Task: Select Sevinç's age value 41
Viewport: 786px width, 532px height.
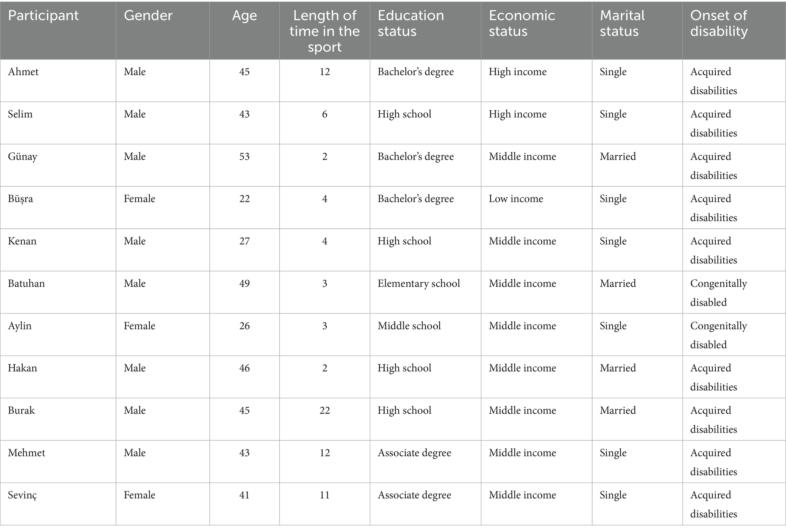Action: coord(244,496)
